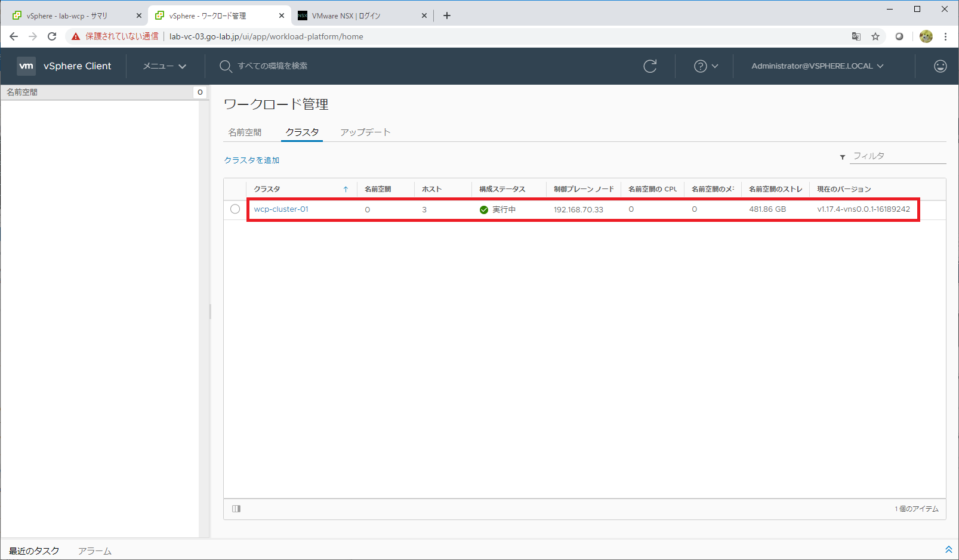Click the 1 個のアイテム count text
This screenshot has width=959, height=560.
point(917,509)
